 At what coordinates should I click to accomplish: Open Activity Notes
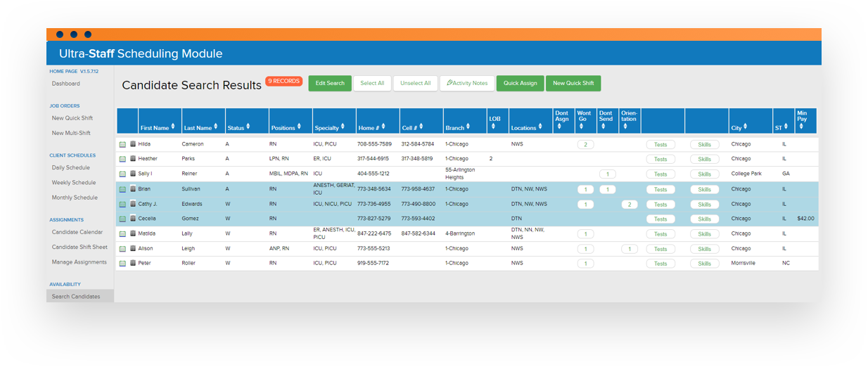pyautogui.click(x=467, y=83)
